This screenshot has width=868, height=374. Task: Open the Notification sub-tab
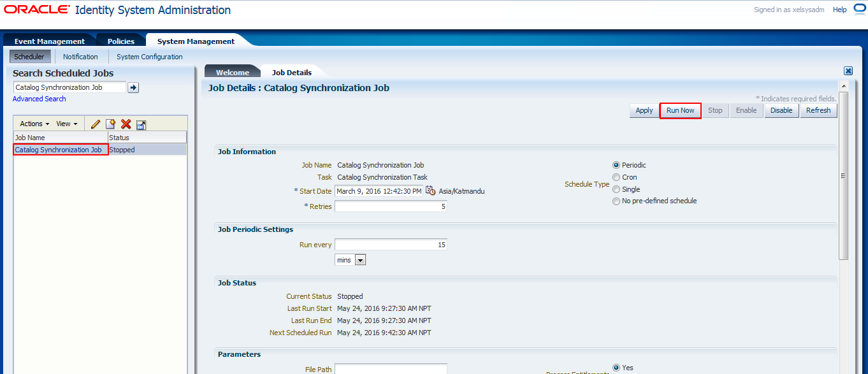(x=80, y=57)
